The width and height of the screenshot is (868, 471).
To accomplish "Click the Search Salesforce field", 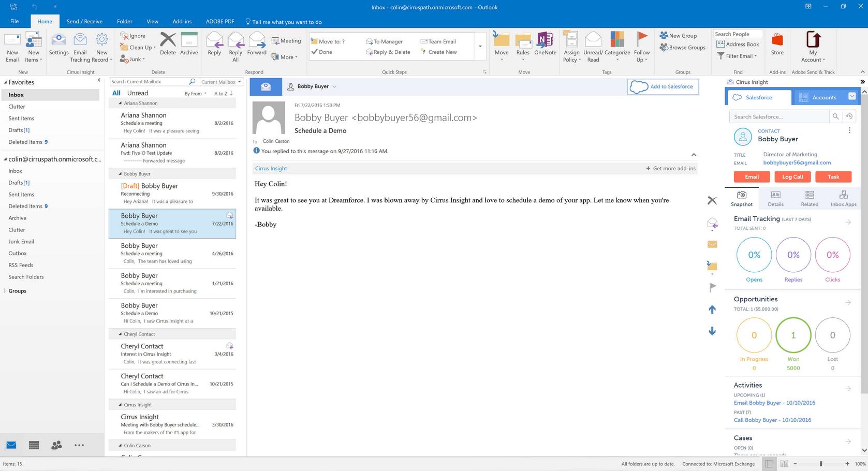I will (779, 116).
